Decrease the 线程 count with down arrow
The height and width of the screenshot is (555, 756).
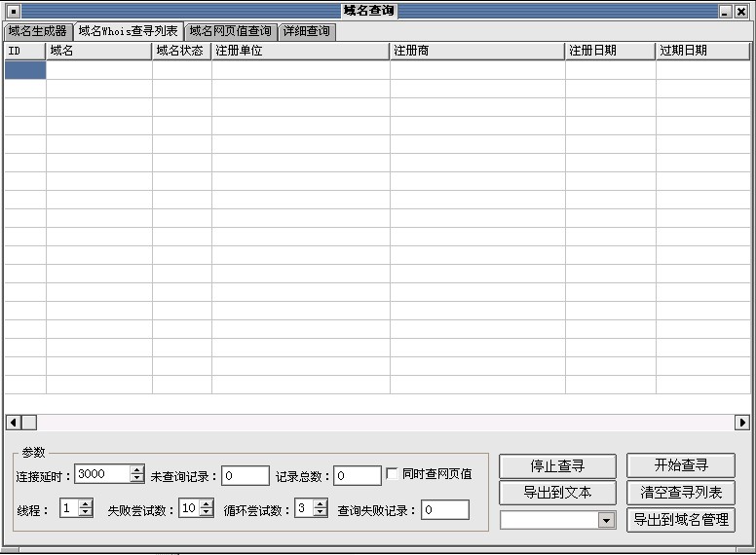click(86, 512)
